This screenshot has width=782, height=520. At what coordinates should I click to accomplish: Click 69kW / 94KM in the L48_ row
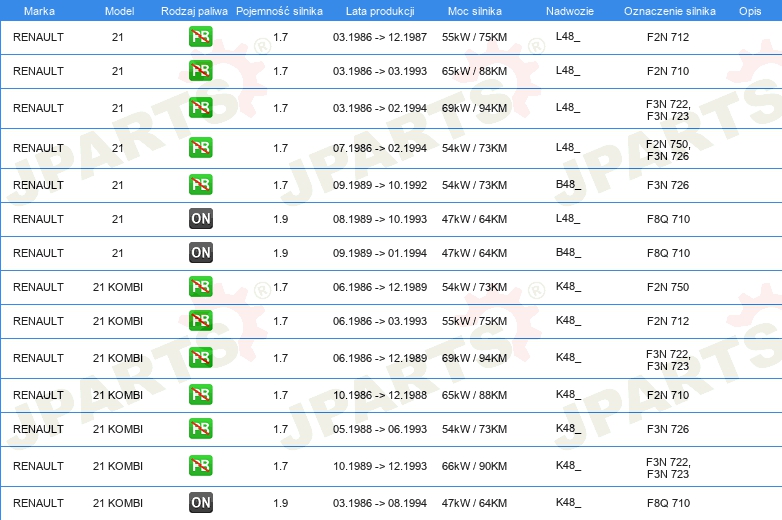click(474, 108)
